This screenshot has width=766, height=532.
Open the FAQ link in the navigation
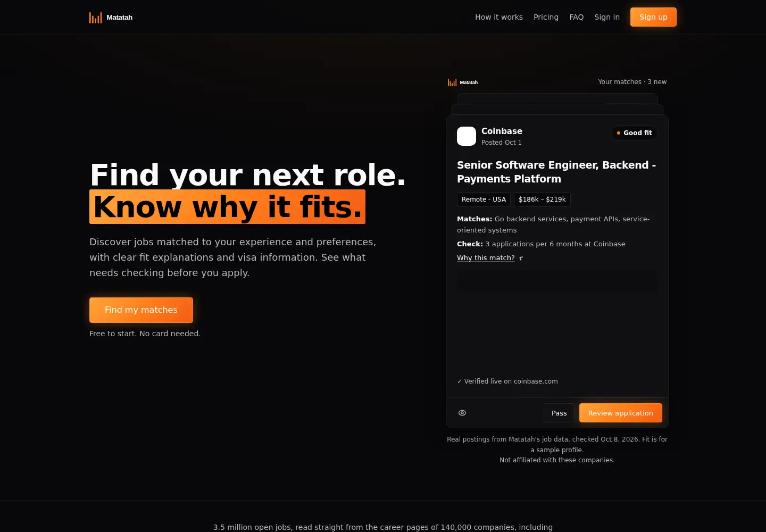coord(577,17)
